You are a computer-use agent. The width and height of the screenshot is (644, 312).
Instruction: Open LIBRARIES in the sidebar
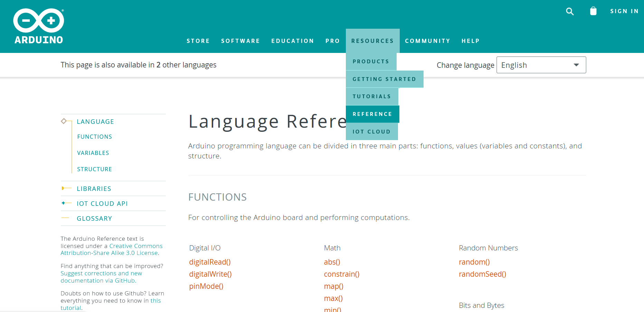coord(94,189)
